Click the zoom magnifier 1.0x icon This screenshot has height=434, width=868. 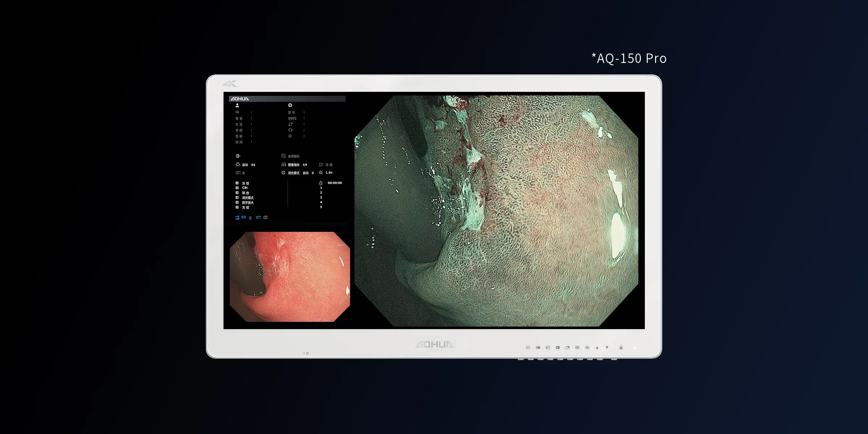pyautogui.click(x=321, y=173)
